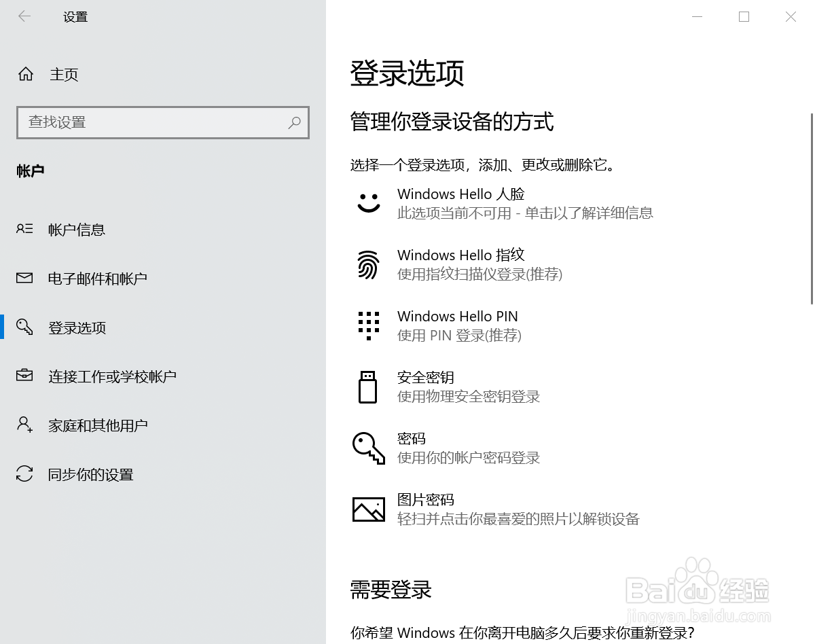
Task: Click the Home (主页) house icon
Action: coord(26,74)
